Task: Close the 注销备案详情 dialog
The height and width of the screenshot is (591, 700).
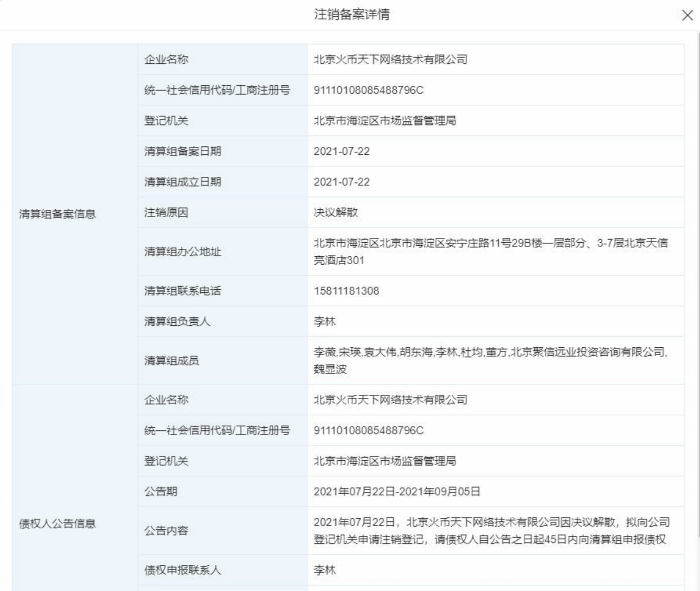Action: 687,16
